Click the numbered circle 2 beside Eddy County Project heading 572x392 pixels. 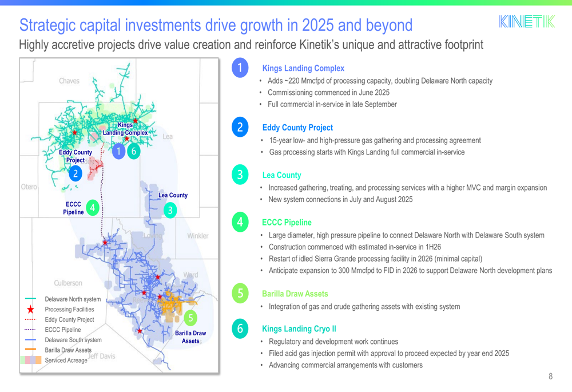[240, 127]
